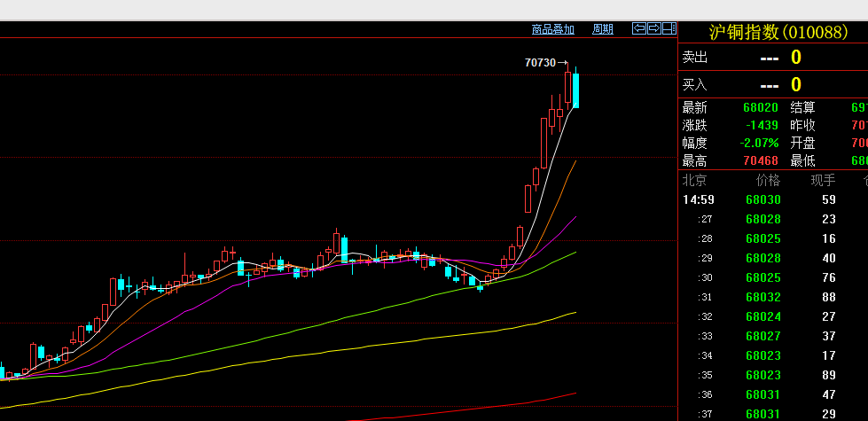This screenshot has height=421, width=868.
Task: Click the left arrow navigation icon
Action: click(x=639, y=28)
